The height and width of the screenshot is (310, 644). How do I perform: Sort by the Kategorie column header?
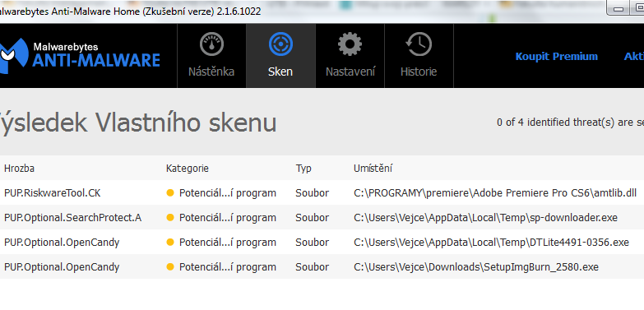188,169
